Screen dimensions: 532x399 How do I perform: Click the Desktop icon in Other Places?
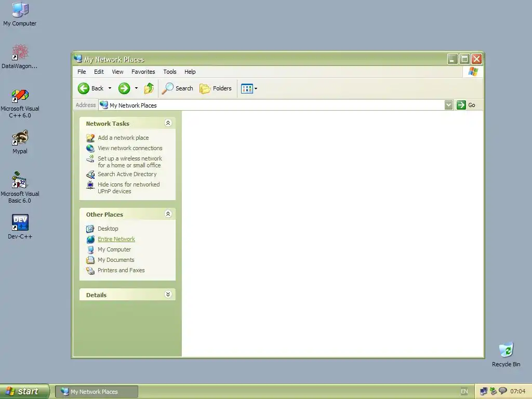coord(90,229)
